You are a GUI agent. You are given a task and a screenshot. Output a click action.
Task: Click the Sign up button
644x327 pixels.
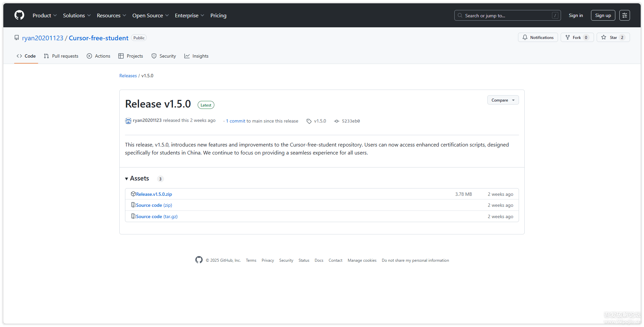[x=603, y=15]
